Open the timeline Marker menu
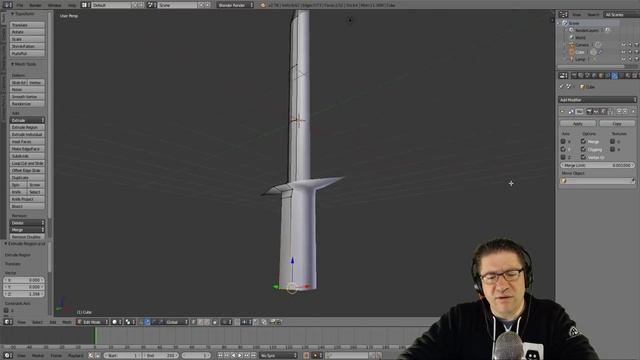The width and height of the screenshot is (640, 360). 38,356
